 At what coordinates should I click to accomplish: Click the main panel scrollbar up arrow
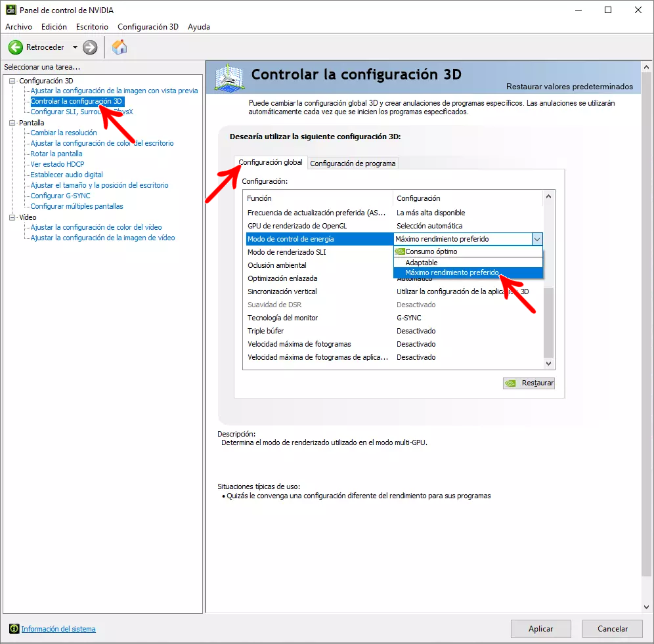point(646,67)
